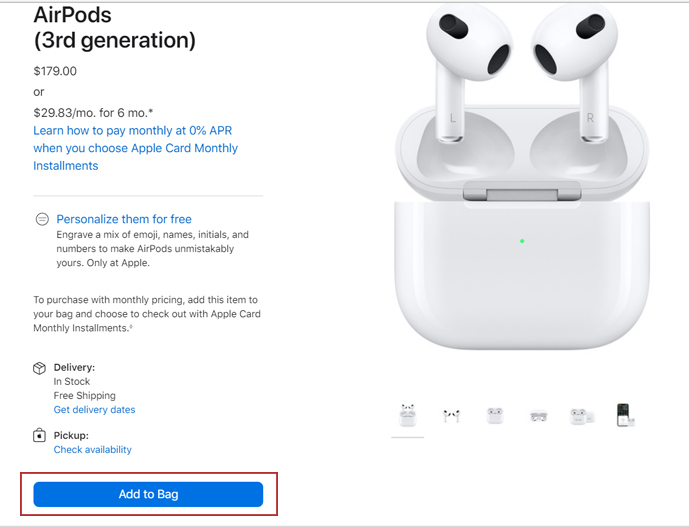
Task: Click the Pickup shopping bag icon
Action: click(40, 436)
